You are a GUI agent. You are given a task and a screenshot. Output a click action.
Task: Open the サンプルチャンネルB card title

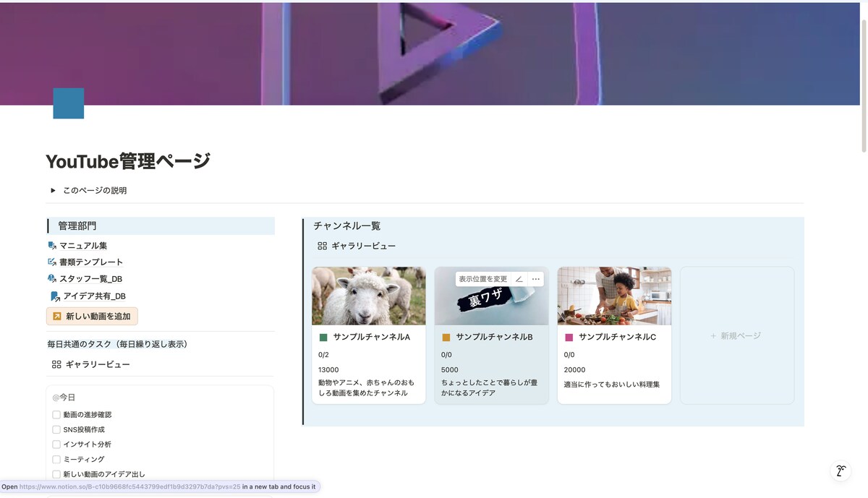(x=494, y=338)
